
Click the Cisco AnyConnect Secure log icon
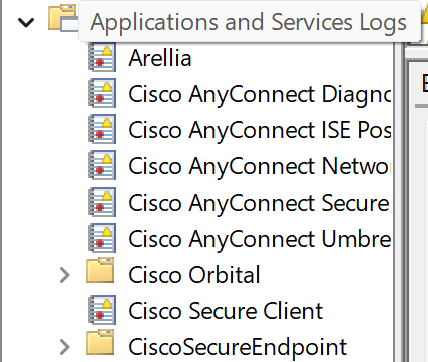tap(102, 202)
